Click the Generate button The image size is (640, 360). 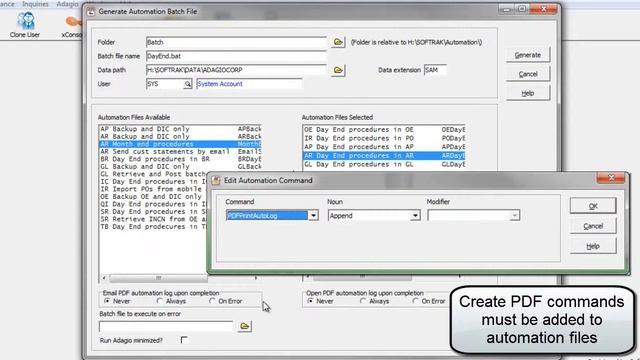(528, 55)
